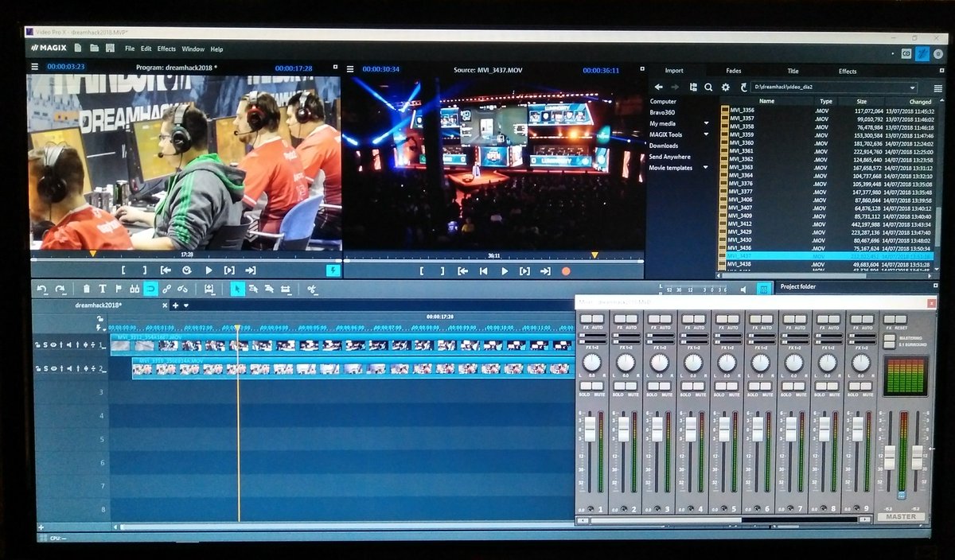Go back in the media browser
955x560 pixels.
pyautogui.click(x=659, y=87)
